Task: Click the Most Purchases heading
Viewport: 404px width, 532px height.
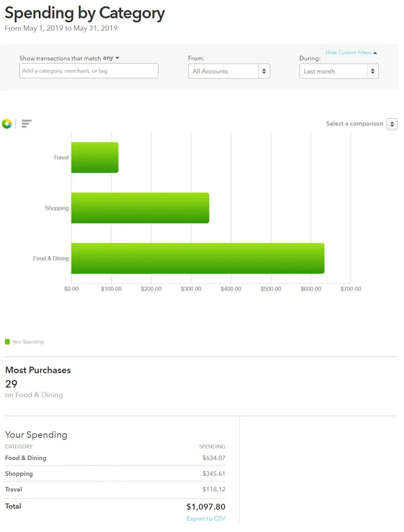Action: pos(38,370)
